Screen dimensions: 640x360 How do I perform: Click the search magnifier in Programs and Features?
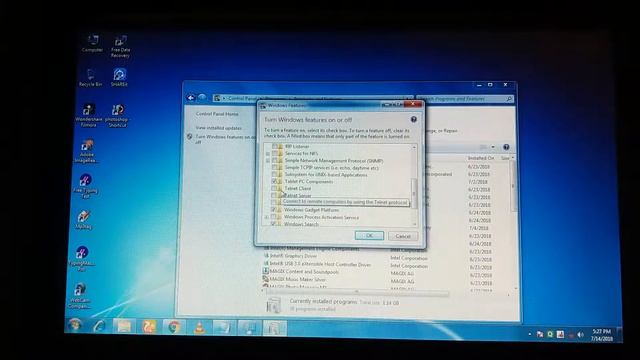tap(509, 99)
